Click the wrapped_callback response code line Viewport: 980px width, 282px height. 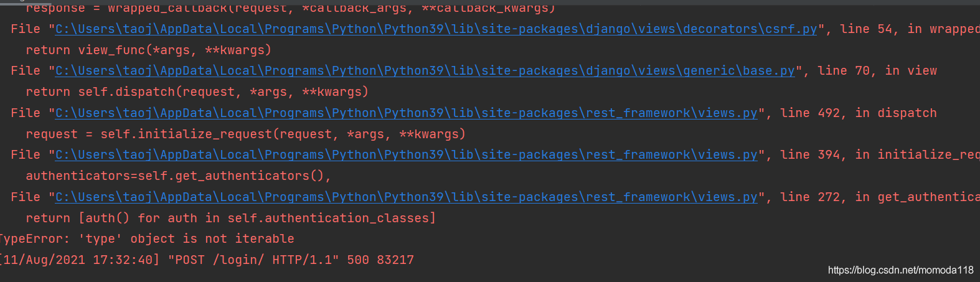click(290, 9)
